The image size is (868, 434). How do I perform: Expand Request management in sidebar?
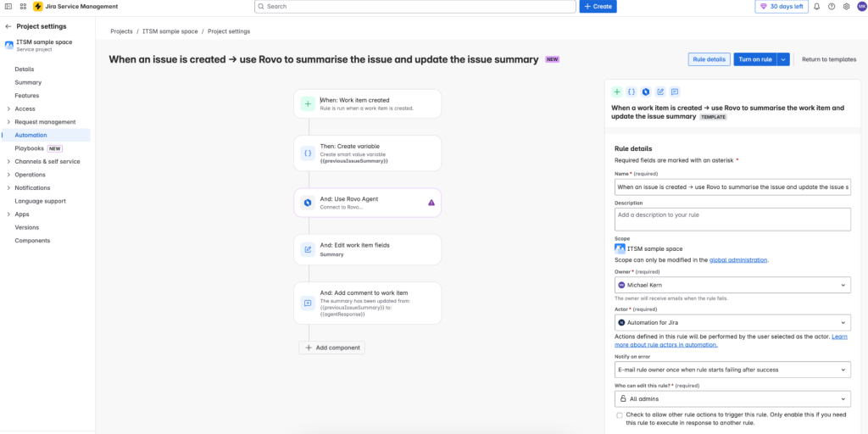pyautogui.click(x=8, y=122)
